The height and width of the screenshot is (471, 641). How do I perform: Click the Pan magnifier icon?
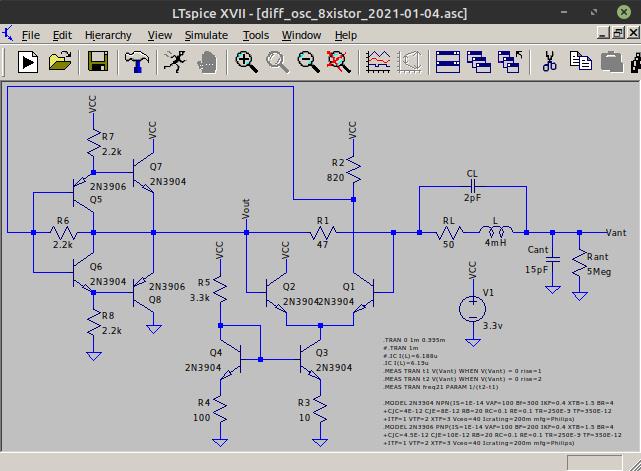click(x=277, y=62)
